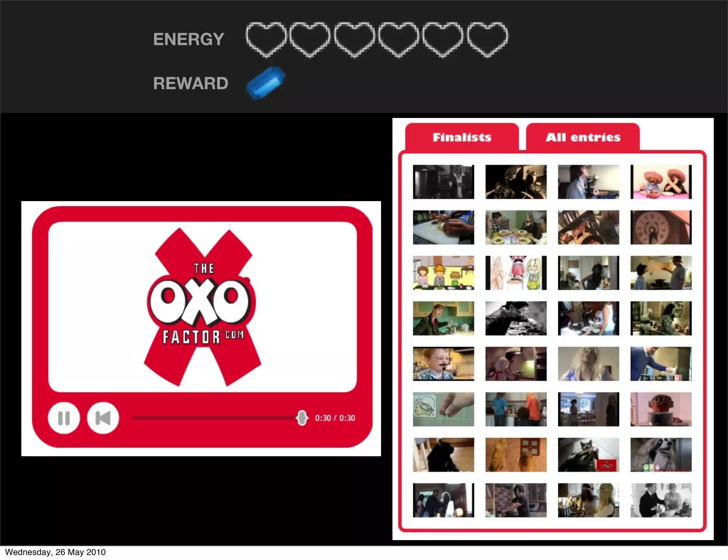Select the cartoon family kitchen thumbnail

tap(443, 273)
